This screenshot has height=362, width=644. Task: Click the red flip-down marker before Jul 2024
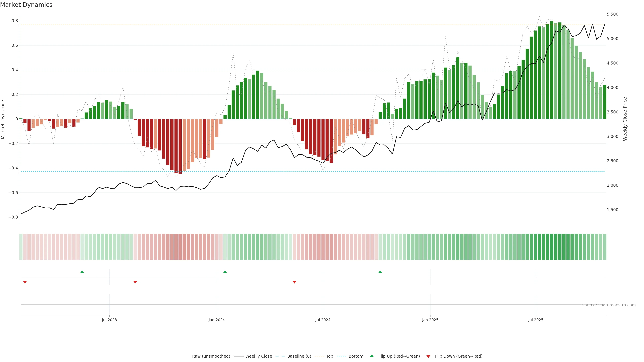tap(294, 282)
